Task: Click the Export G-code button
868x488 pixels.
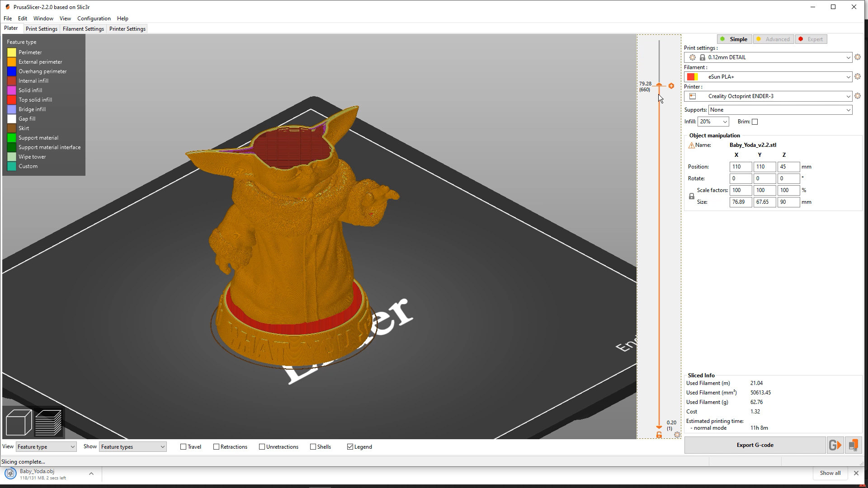Action: tap(755, 445)
